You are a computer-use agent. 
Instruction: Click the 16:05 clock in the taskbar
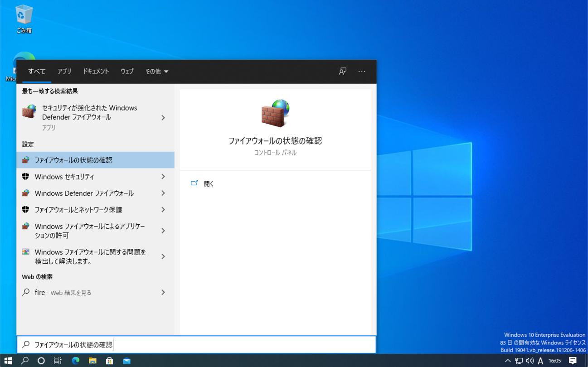coord(555,361)
